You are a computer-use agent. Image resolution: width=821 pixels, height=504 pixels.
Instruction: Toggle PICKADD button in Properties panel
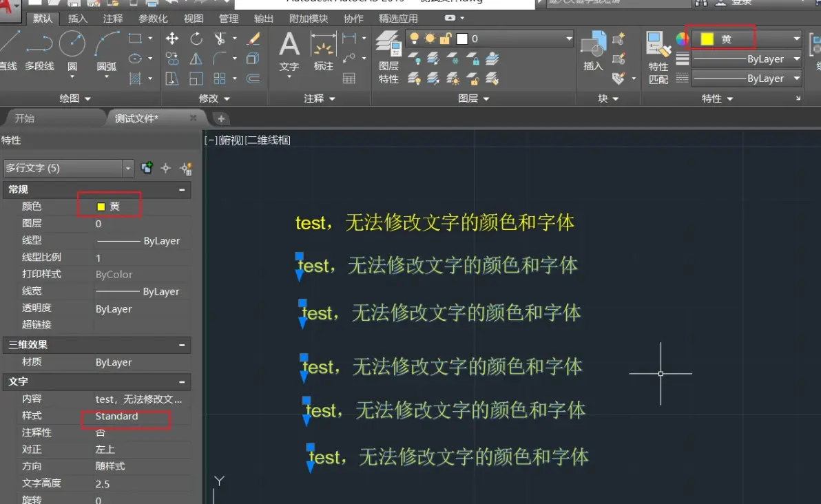pos(147,168)
